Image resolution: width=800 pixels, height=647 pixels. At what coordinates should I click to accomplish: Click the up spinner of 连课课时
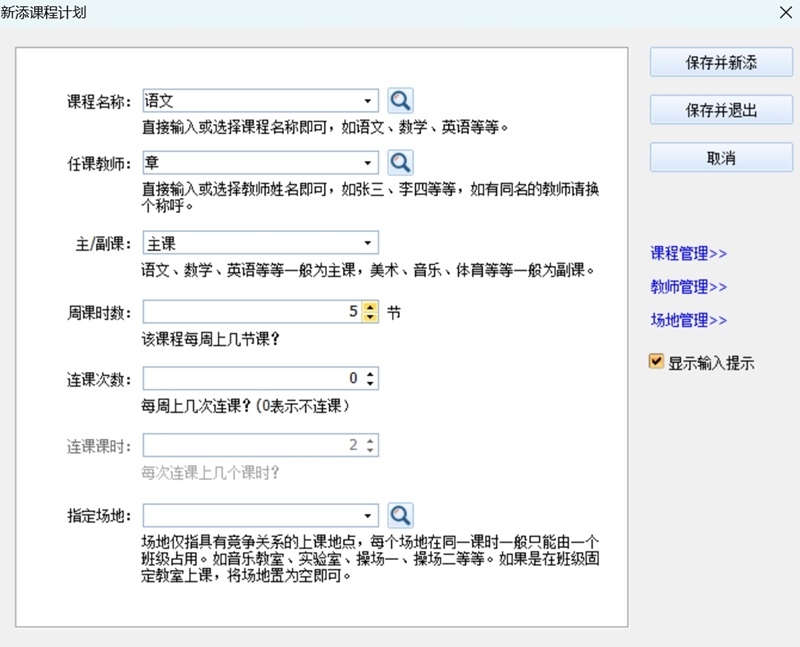[x=371, y=441]
